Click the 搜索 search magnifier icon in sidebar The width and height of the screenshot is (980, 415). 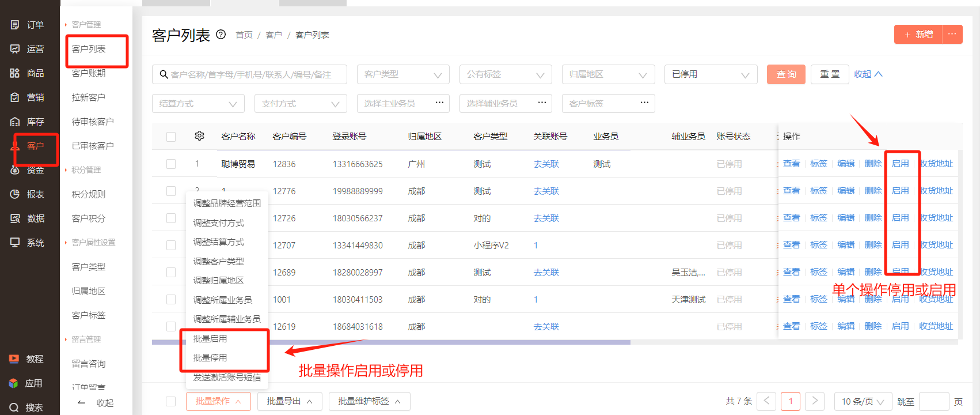[14, 408]
